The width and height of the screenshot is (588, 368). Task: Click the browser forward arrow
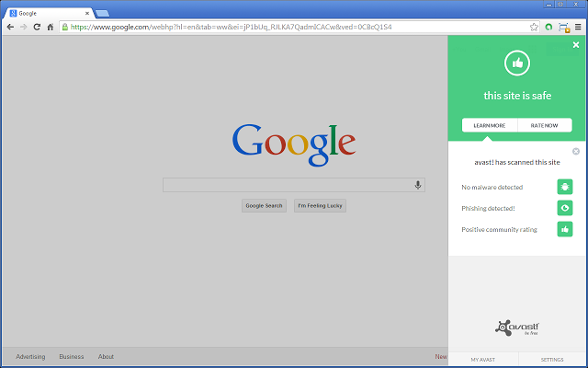pyautogui.click(x=23, y=27)
